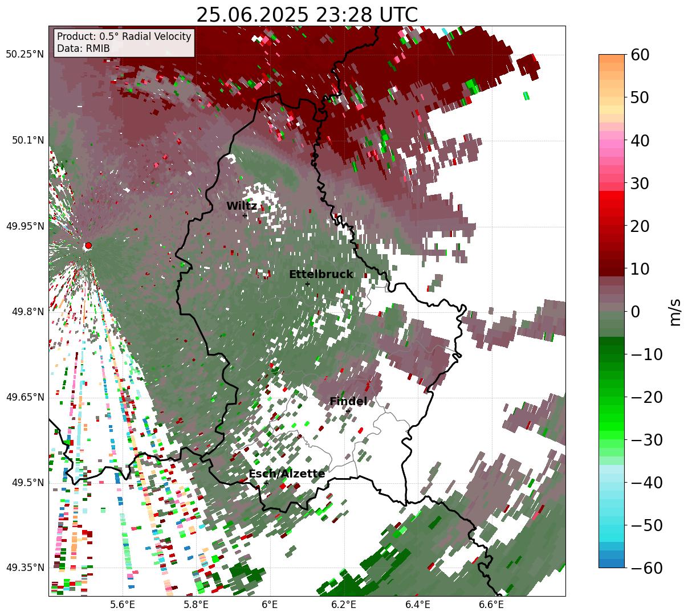Click the 6.4°E longitude tick label

(418, 605)
